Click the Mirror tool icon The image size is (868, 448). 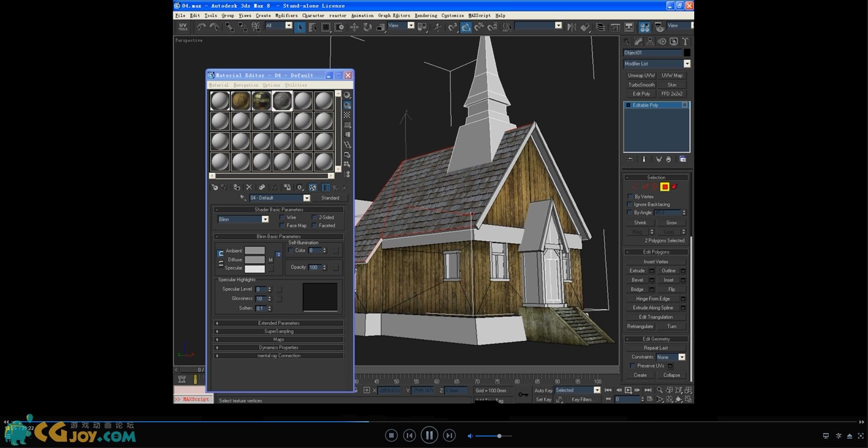tap(572, 27)
